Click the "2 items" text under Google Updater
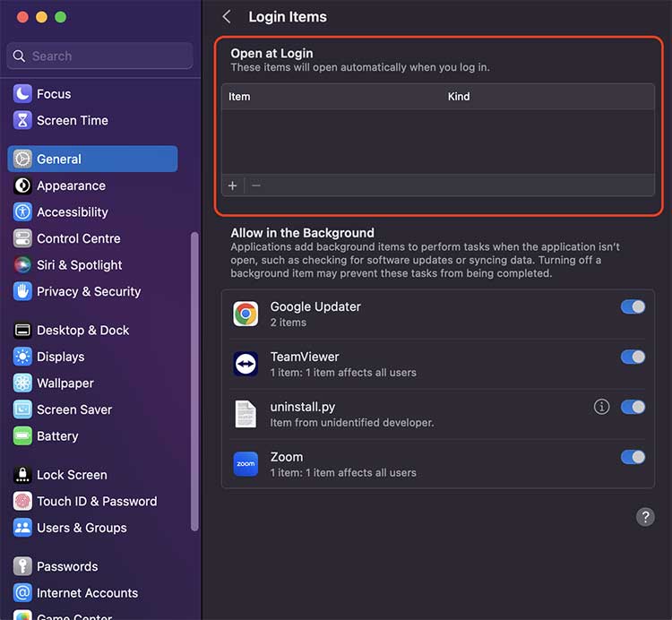Screen dimensions: 672x620 pyautogui.click(x=288, y=323)
